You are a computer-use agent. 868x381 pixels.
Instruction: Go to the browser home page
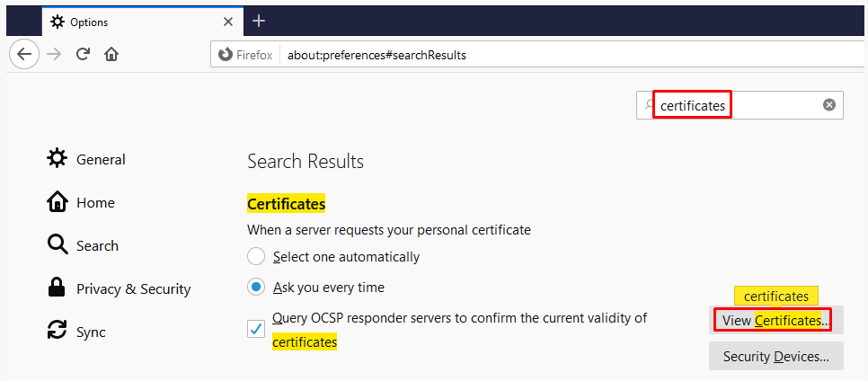point(111,54)
